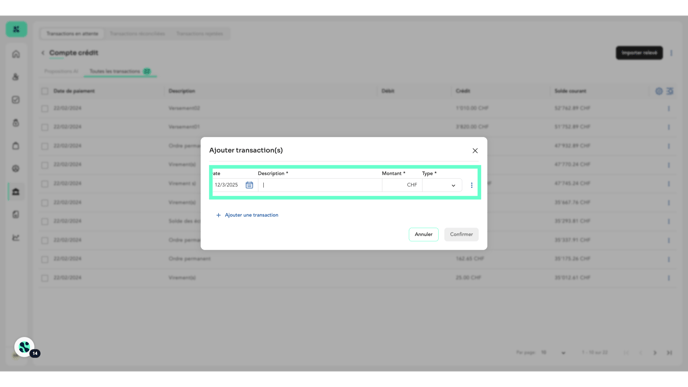Click the Crédit column header
This screenshot has height=387, width=688.
(462, 91)
